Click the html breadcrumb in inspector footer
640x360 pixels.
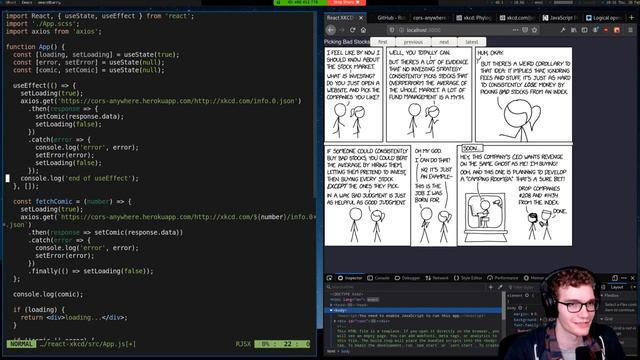(331, 351)
